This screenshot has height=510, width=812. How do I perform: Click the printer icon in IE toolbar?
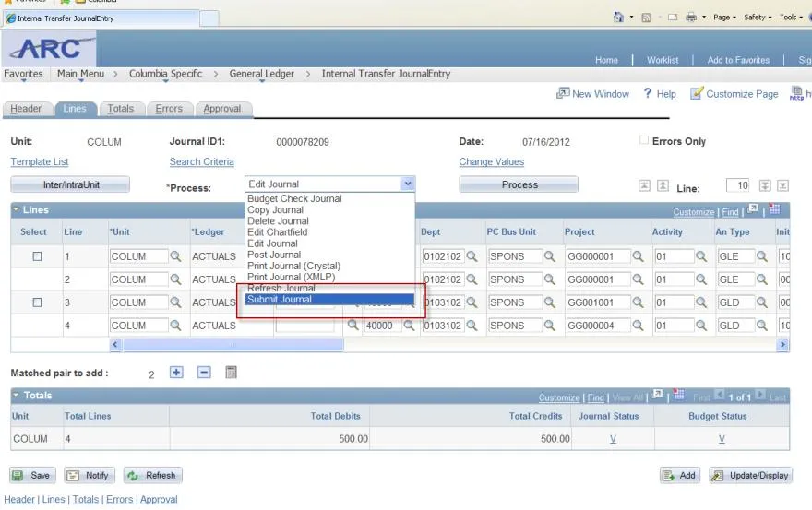[x=691, y=18]
